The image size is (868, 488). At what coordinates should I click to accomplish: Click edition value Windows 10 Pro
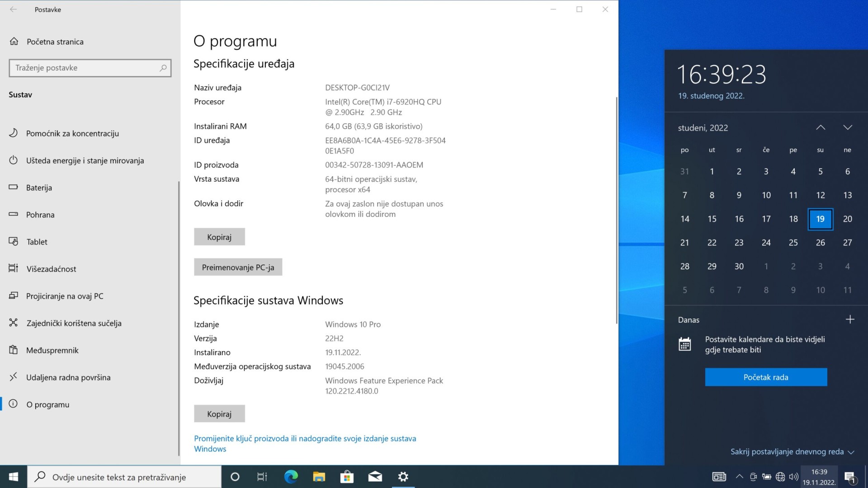click(353, 324)
